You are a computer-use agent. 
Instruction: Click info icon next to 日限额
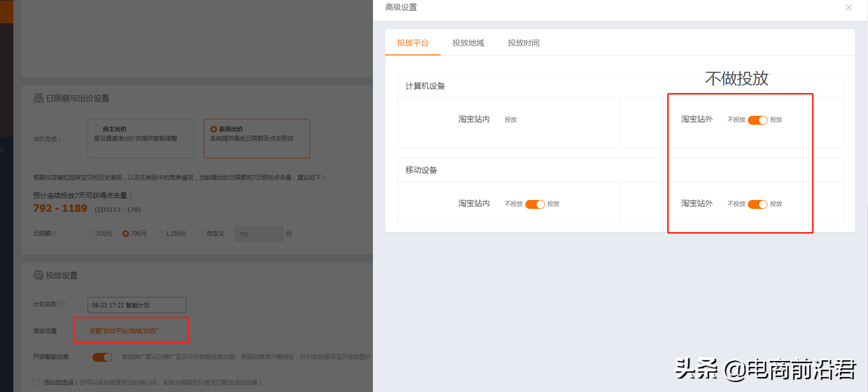coord(54,234)
